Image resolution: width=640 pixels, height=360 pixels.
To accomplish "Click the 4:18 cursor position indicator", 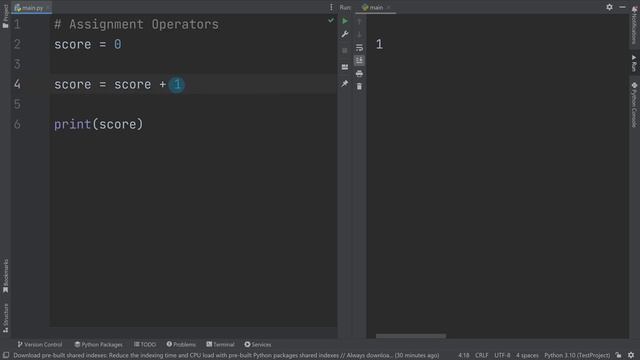I will (464, 356).
